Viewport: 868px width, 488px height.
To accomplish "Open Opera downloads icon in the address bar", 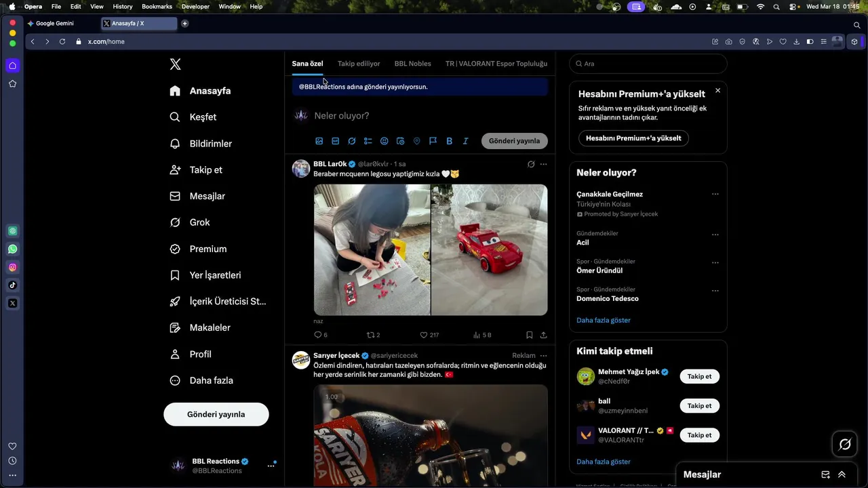I will pyautogui.click(x=796, y=41).
